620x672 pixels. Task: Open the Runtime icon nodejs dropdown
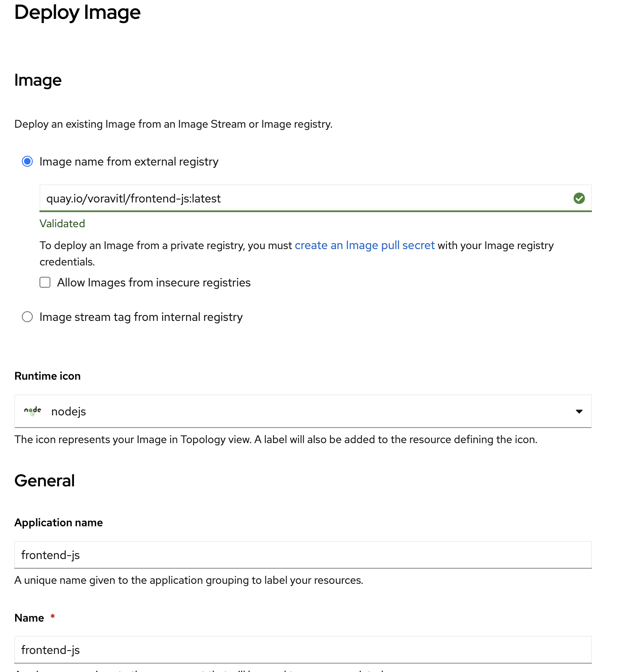pos(303,411)
